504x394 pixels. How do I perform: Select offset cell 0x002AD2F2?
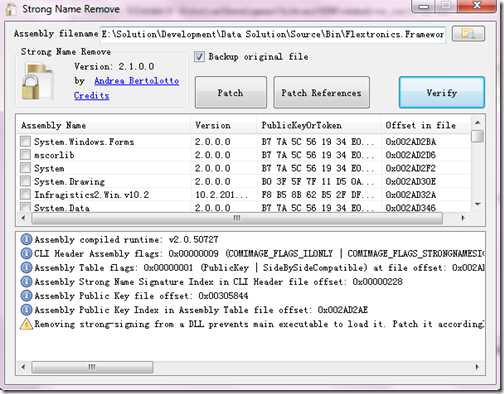tap(411, 168)
